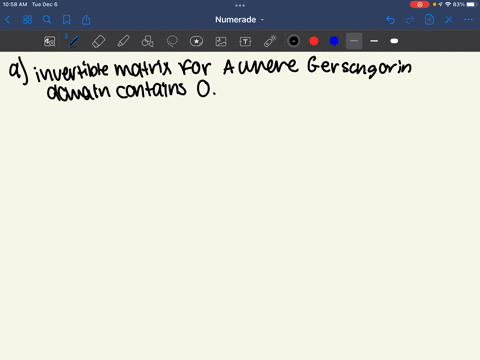The height and width of the screenshot is (360, 480).
Task: Redo the last action
Action: point(410,20)
